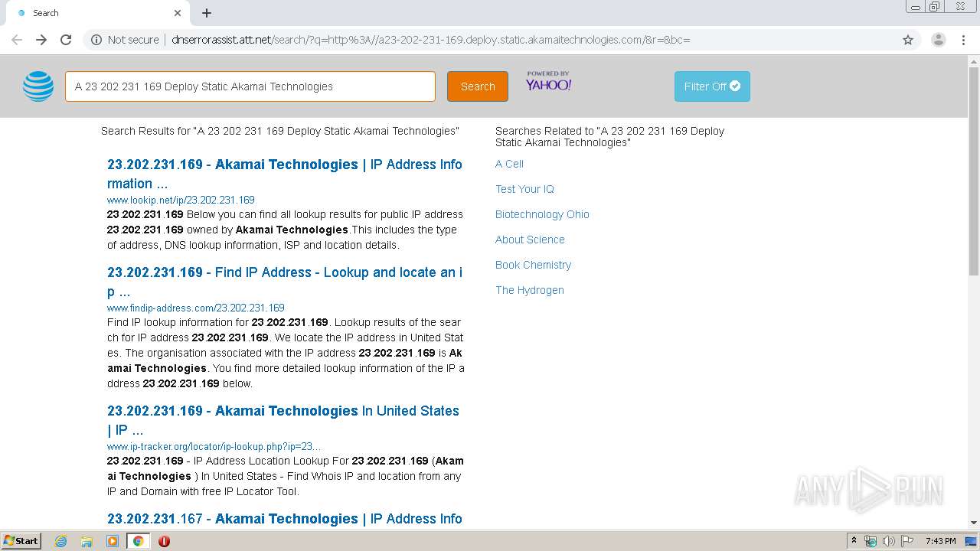Click the browser forward arrow
The width and height of the screenshot is (980, 551).
pyautogui.click(x=41, y=40)
